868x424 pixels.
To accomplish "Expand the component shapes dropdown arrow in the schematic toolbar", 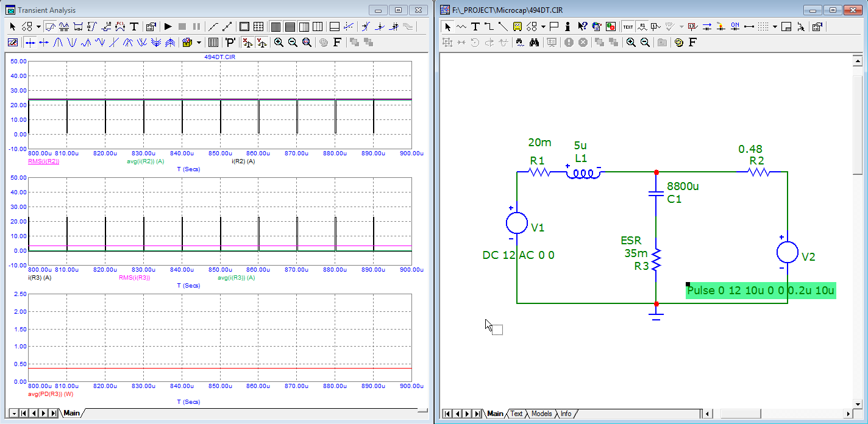I will point(543,27).
